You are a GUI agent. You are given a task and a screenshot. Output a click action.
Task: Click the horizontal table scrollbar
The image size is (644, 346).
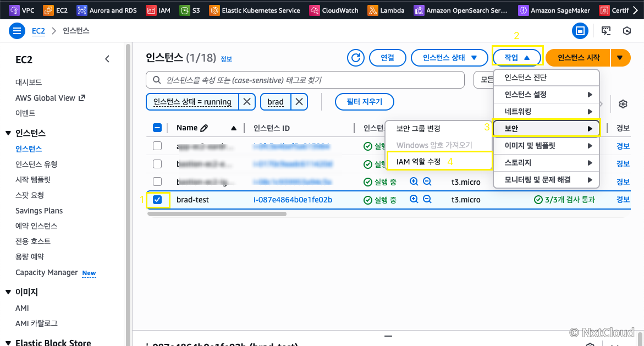(217, 213)
